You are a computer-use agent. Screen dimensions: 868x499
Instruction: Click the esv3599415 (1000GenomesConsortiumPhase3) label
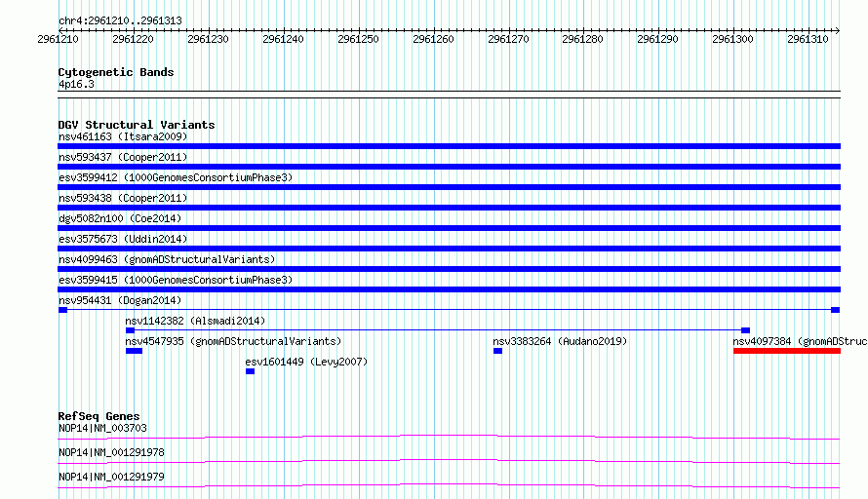pos(176,280)
